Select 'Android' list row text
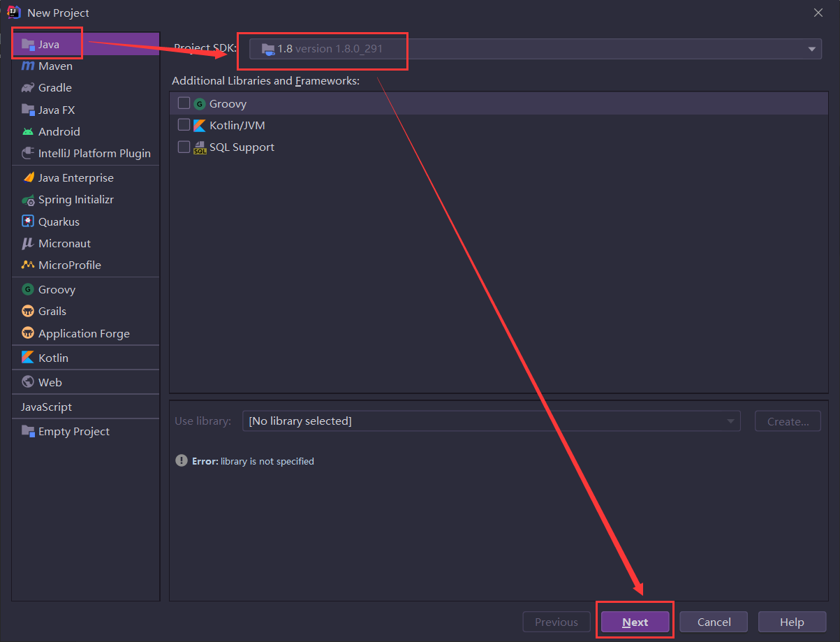 59,131
